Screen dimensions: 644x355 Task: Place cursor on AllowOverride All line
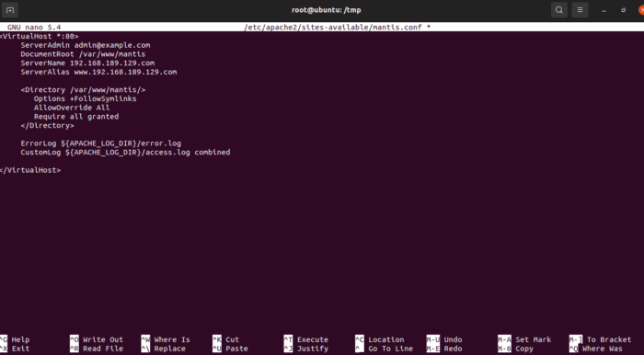click(72, 108)
